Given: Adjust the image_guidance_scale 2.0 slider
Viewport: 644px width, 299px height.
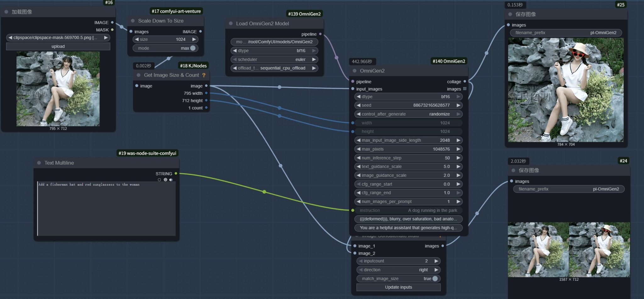Looking at the screenshot, I should click(x=408, y=175).
